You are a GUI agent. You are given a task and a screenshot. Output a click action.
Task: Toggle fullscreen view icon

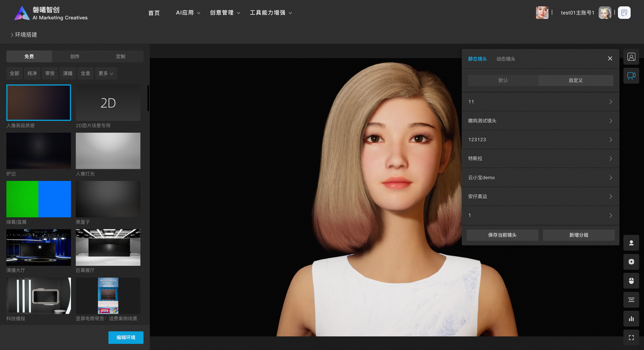coord(631,337)
